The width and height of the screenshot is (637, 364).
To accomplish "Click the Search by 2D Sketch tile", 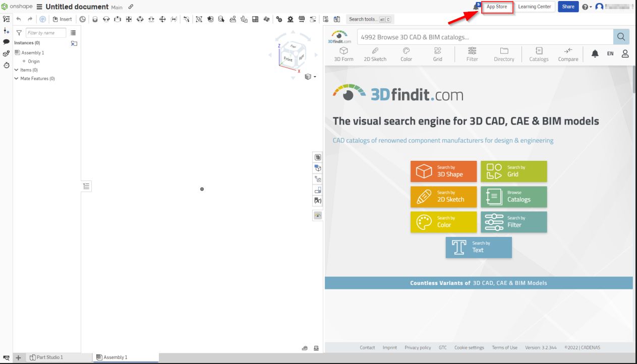I will [x=443, y=197].
